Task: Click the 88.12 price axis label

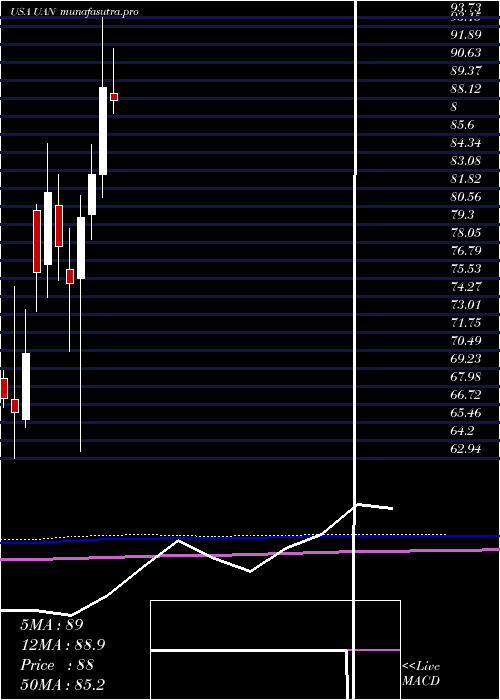Action: pos(466,89)
